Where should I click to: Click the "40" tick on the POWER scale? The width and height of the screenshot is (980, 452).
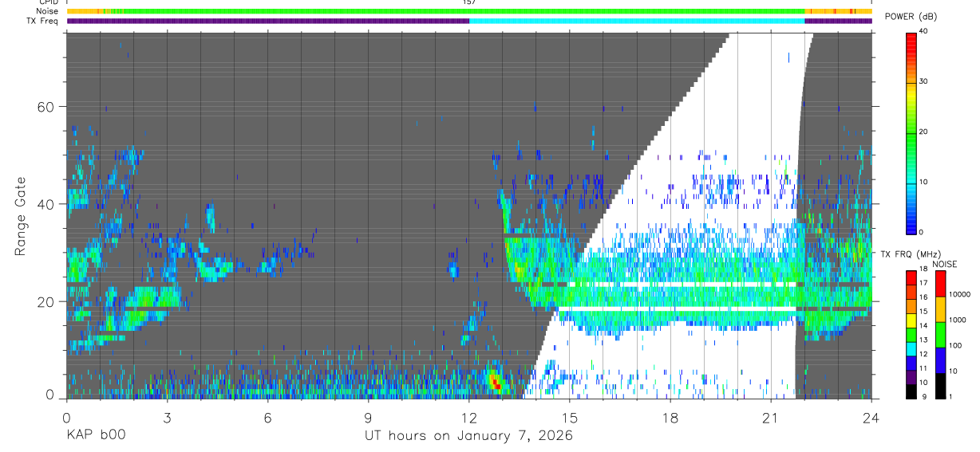925,32
